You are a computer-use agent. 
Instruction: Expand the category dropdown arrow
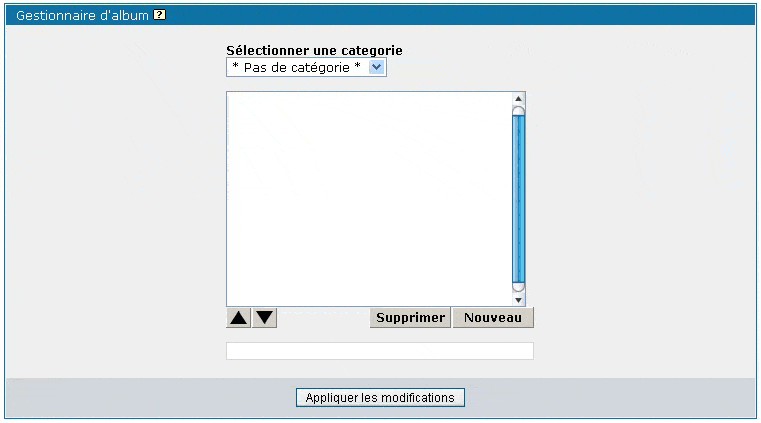pyautogui.click(x=377, y=67)
